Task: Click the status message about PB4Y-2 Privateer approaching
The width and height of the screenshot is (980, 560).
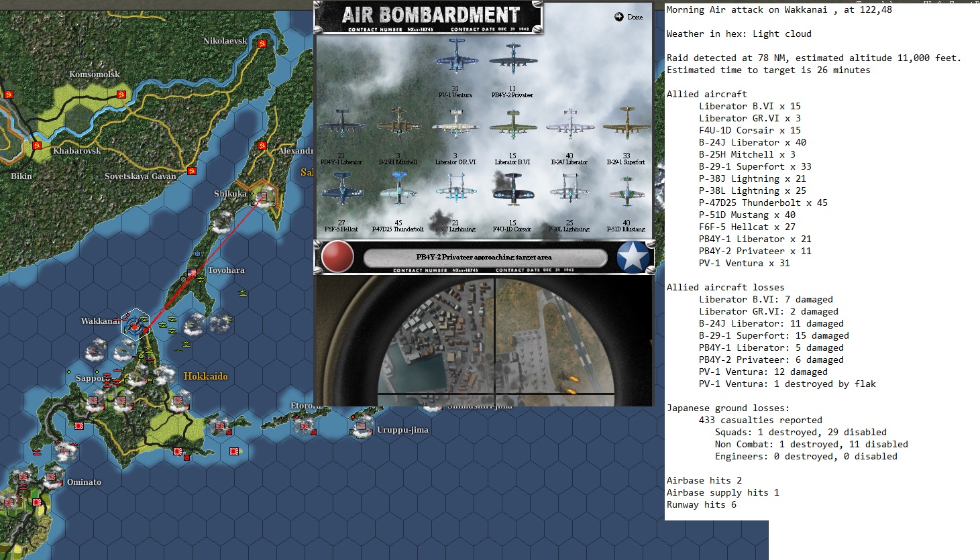Action: 484,257
